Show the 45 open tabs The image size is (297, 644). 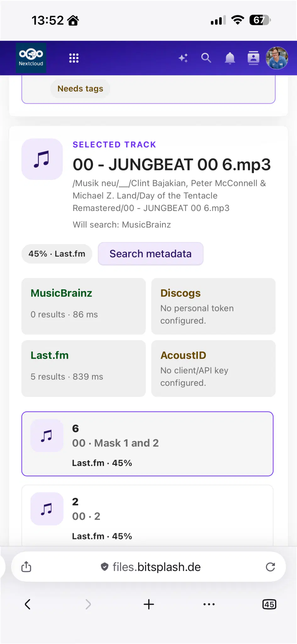tap(269, 604)
